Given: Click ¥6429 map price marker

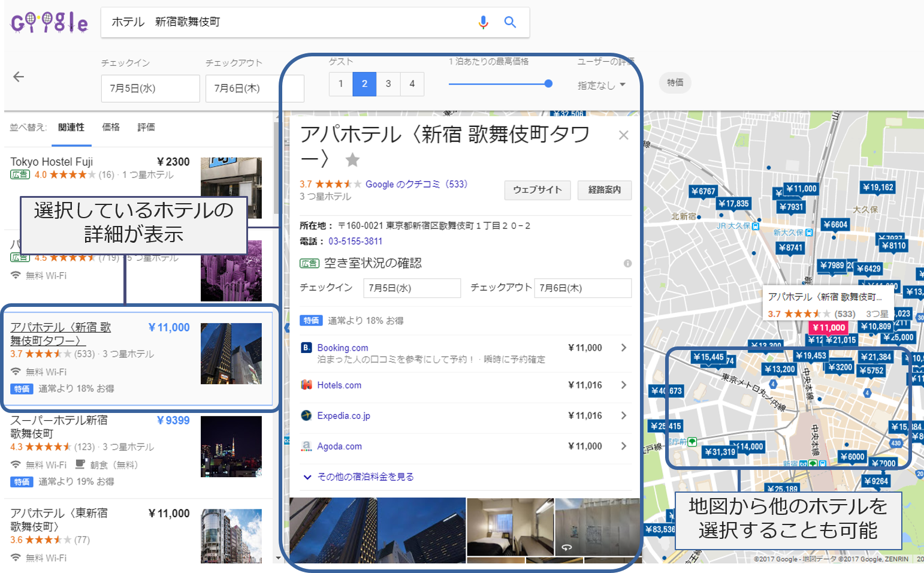Looking at the screenshot, I should [869, 269].
